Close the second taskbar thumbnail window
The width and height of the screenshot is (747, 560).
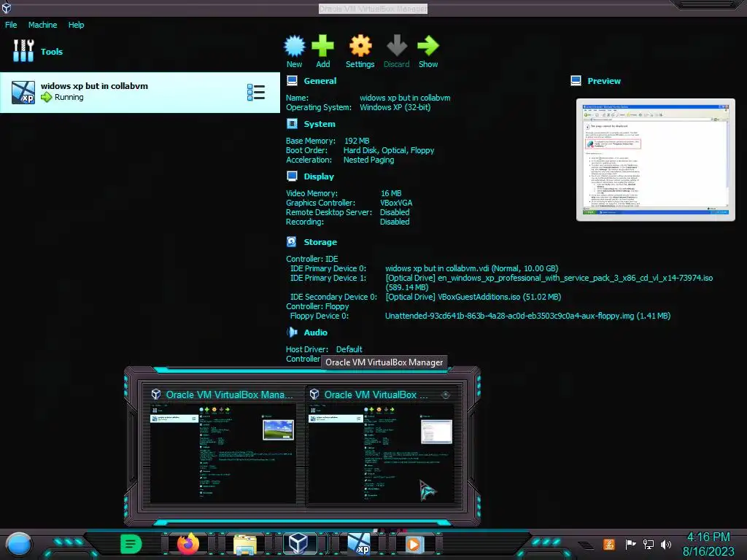[x=446, y=394]
